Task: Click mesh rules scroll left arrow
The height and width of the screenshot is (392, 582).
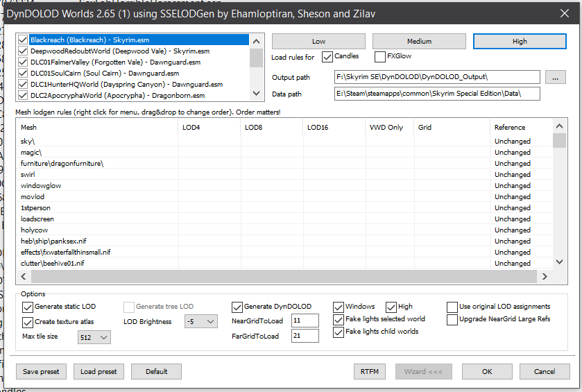Action: click(24, 277)
